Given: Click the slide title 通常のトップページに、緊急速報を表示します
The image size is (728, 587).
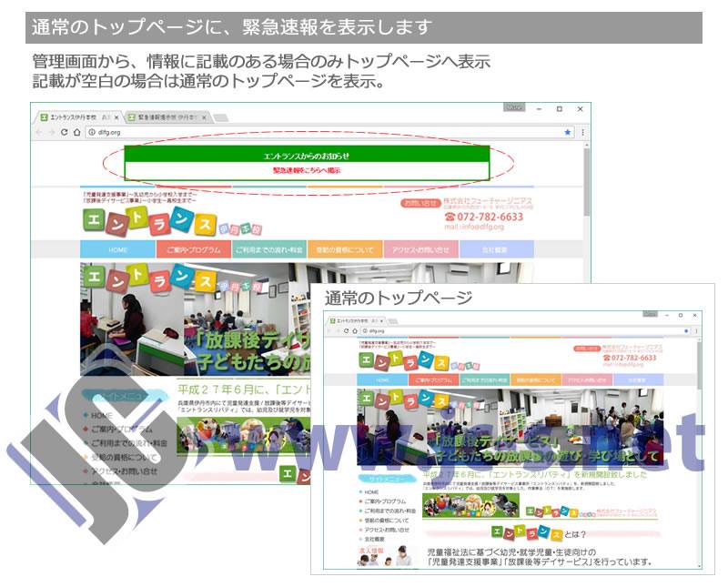Looking at the screenshot, I should 232,27.
